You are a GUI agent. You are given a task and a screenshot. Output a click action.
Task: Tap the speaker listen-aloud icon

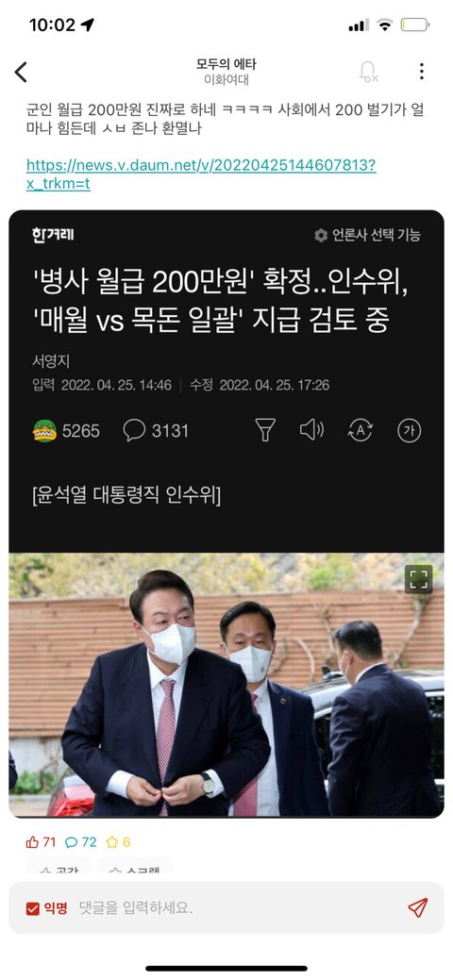[311, 430]
